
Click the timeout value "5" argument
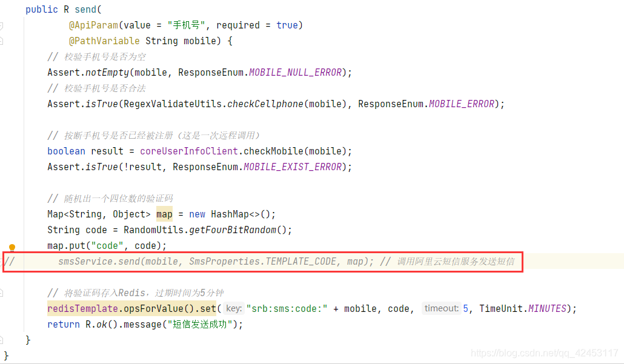[466, 309]
